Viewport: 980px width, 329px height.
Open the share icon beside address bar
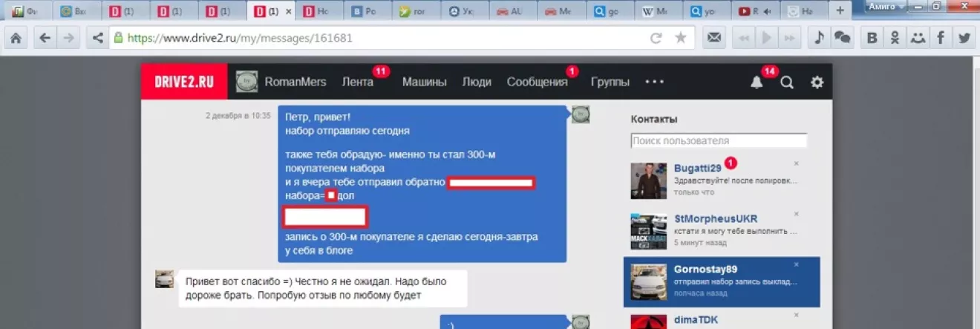click(97, 37)
